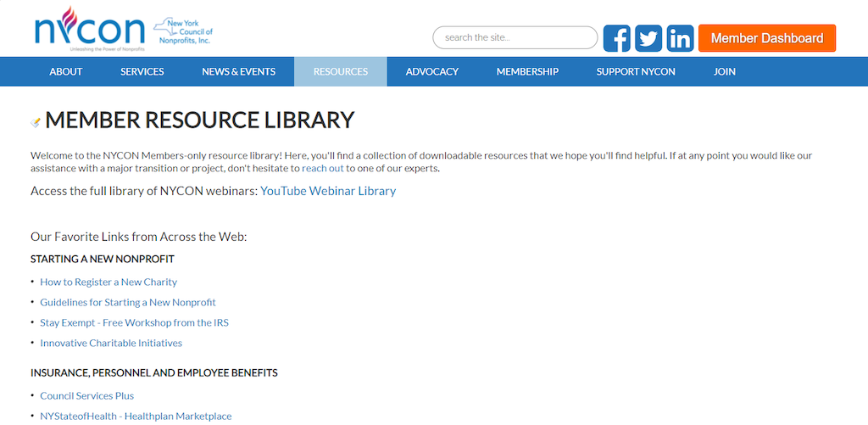The height and width of the screenshot is (425, 868).
Task: Click the small icon beside Member Resource Library heading
Action: tap(36, 122)
